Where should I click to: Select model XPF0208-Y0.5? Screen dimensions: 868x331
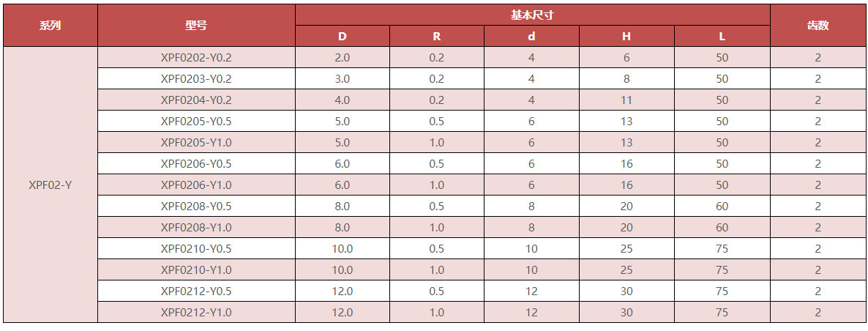pyautogui.click(x=196, y=207)
